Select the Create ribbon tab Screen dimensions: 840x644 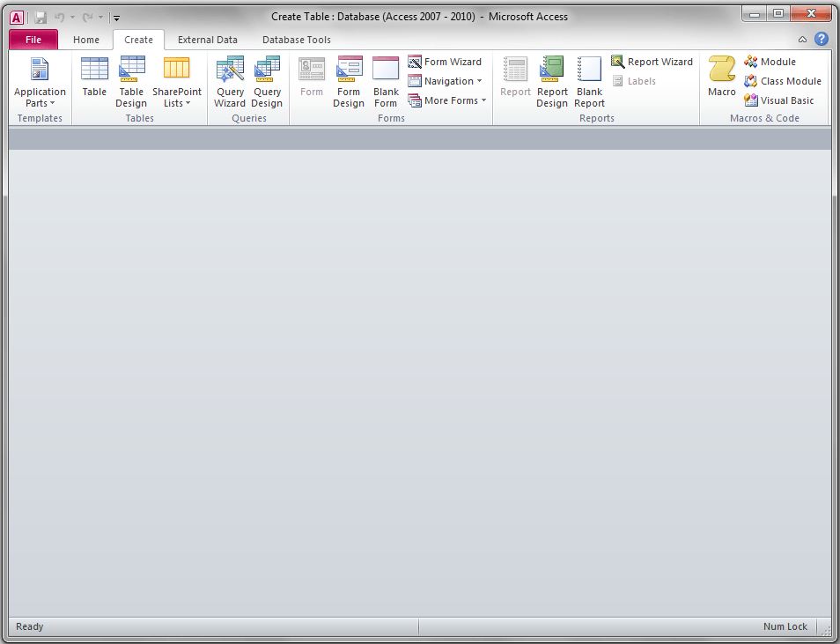point(139,40)
